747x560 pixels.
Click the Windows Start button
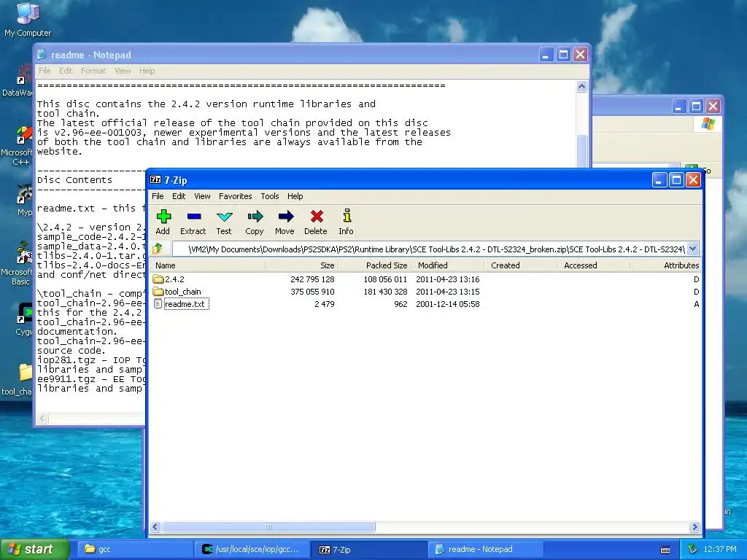tap(34, 549)
